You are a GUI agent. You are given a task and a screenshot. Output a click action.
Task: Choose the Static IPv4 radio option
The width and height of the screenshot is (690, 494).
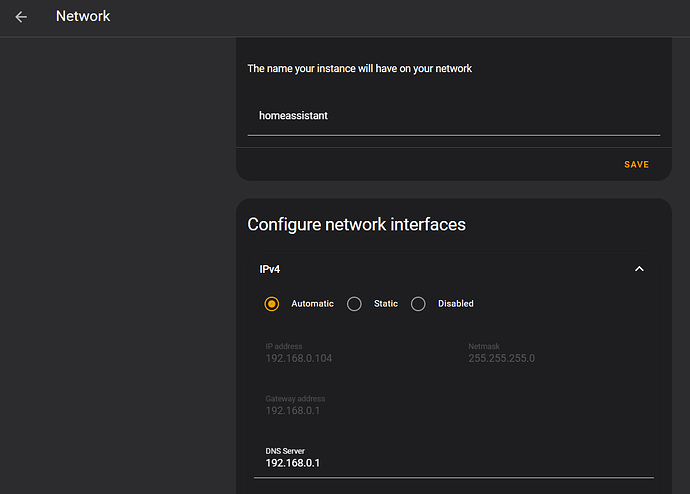point(354,304)
